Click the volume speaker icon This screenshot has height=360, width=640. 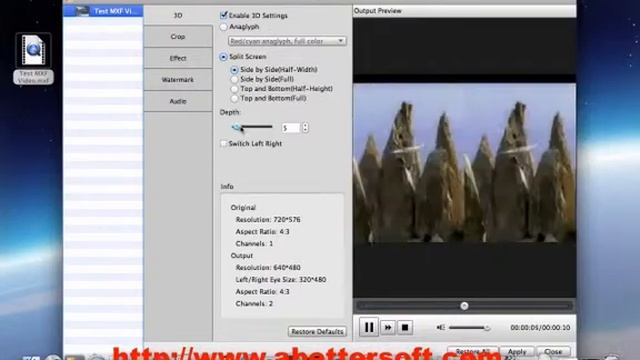pos(440,327)
